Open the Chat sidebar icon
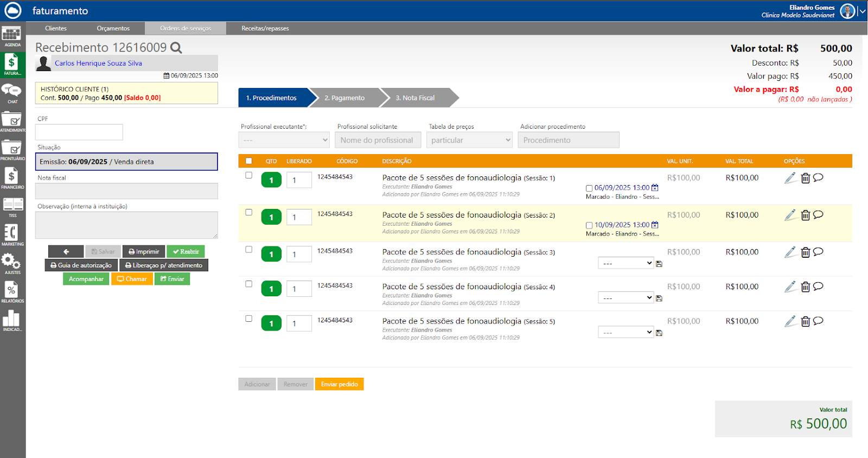868x458 pixels. [12, 93]
